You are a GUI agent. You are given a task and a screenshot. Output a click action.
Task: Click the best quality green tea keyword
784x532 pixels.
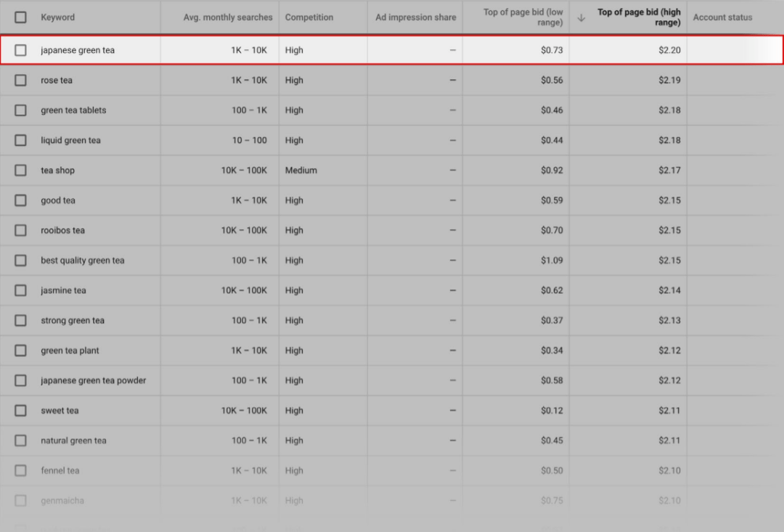(x=82, y=261)
